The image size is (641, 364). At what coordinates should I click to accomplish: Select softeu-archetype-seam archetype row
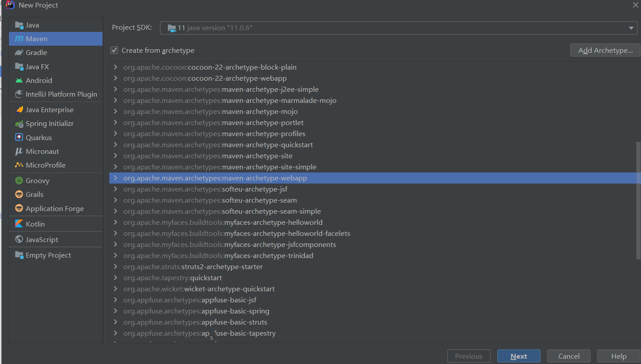(372, 200)
